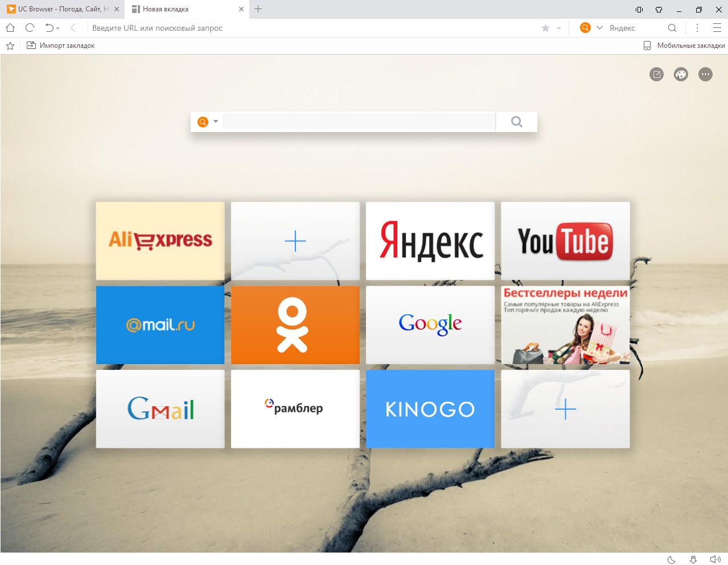This screenshot has width=728, height=565.
Task: Open downloads icon in status bar
Action: tap(693, 559)
